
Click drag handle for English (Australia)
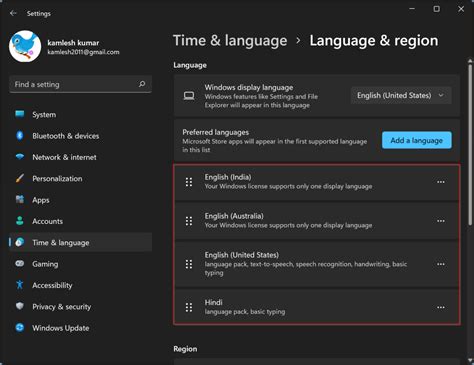click(189, 221)
